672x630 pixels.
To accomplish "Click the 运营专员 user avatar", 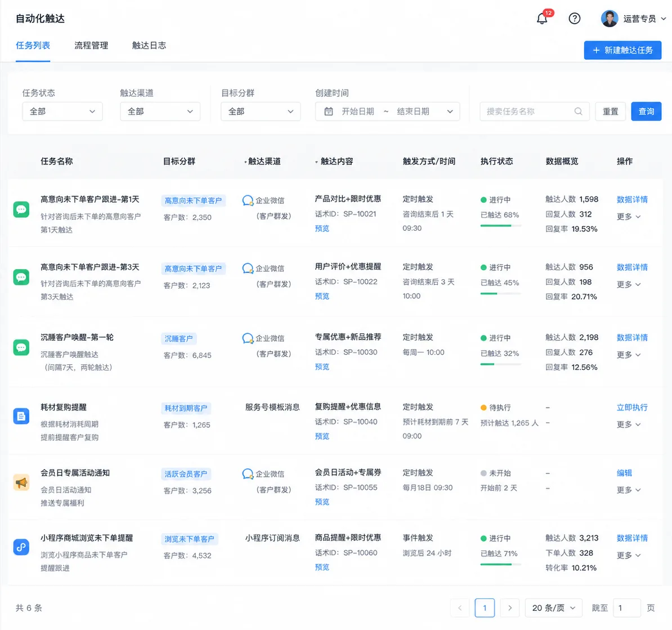I will coord(609,19).
